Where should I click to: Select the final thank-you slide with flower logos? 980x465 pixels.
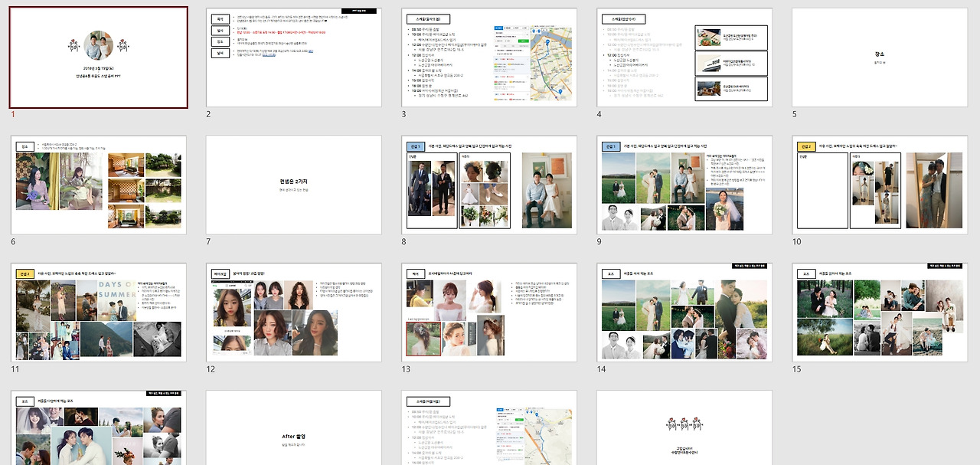(x=684, y=427)
